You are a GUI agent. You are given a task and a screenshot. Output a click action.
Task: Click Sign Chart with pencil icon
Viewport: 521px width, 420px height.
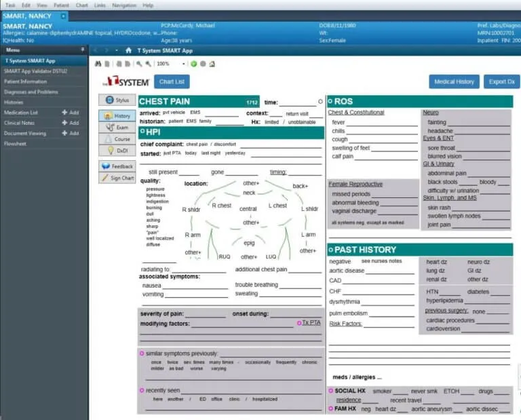[x=117, y=178]
